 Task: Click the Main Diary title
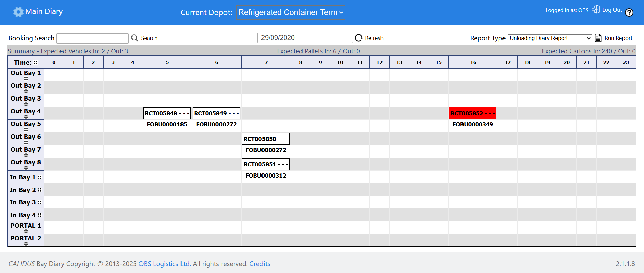(44, 12)
